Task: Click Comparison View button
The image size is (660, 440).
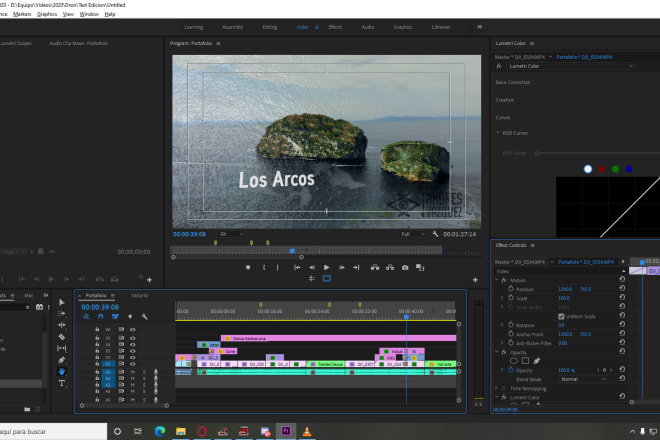Action: click(420, 268)
